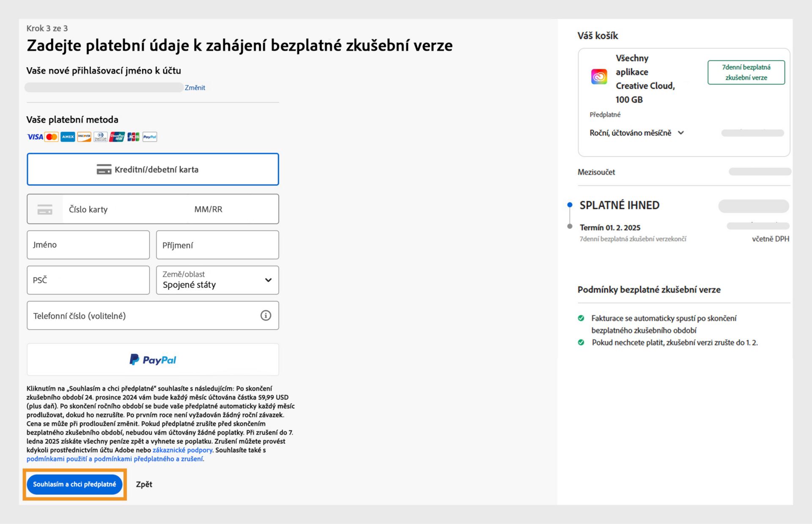Open the Země/oblast dropdown
The width and height of the screenshot is (812, 524).
pos(217,280)
